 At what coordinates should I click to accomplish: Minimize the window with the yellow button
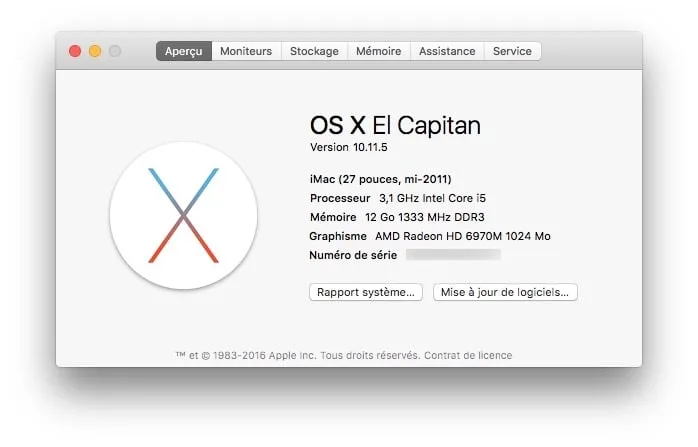pyautogui.click(x=95, y=51)
